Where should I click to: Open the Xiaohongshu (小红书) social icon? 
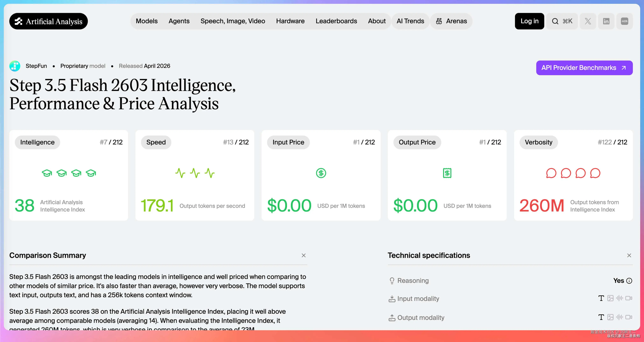coord(624,21)
